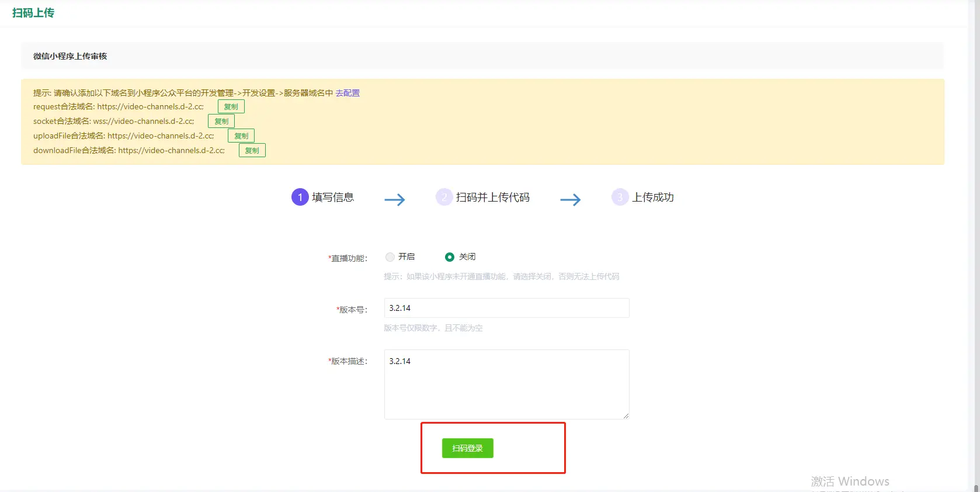Enable 直播功能 with the 开启 radio
The width and height of the screenshot is (980, 492).
click(x=390, y=257)
